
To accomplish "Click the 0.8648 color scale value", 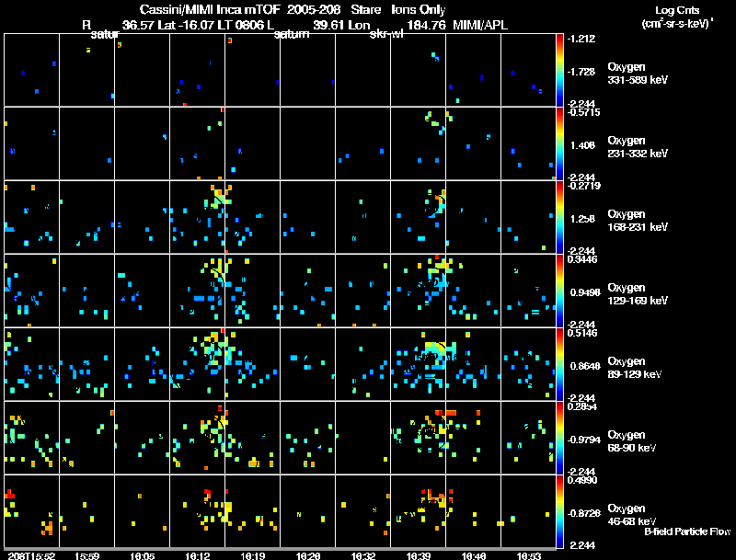I will click(x=585, y=366).
